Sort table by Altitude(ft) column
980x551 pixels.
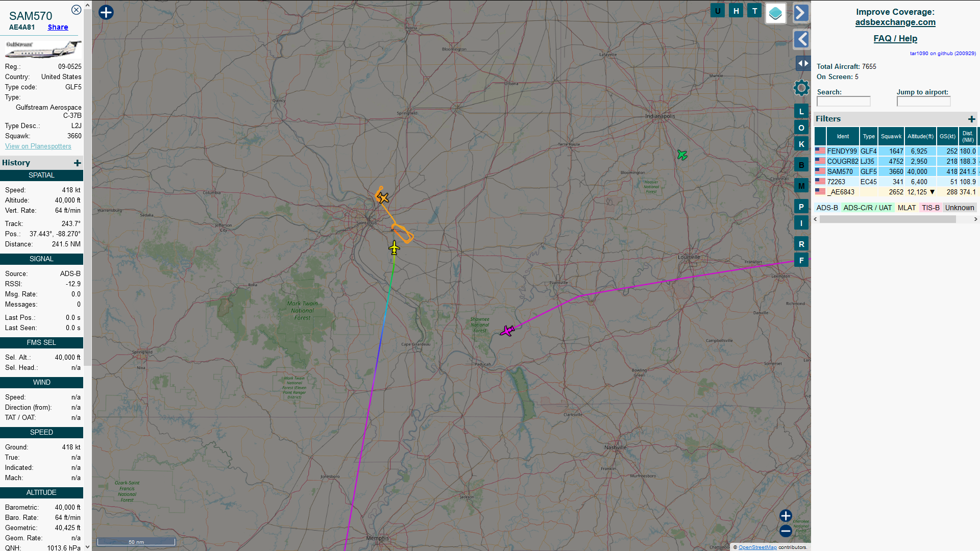[x=920, y=136]
